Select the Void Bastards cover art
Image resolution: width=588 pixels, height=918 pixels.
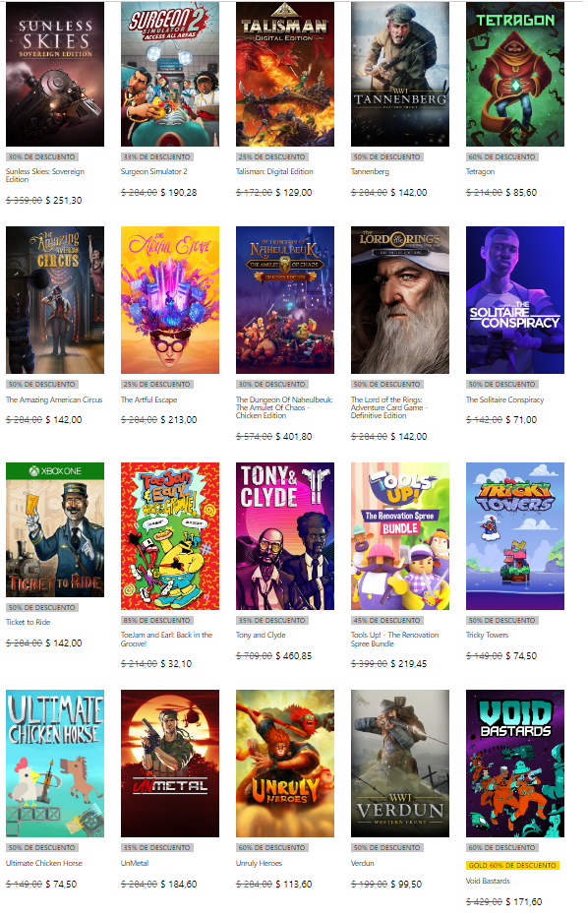point(515,764)
